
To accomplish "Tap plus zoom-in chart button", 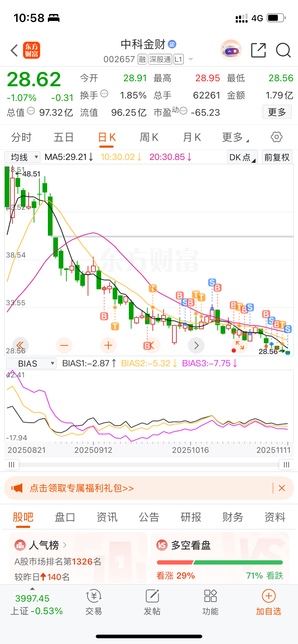I will point(108,345).
